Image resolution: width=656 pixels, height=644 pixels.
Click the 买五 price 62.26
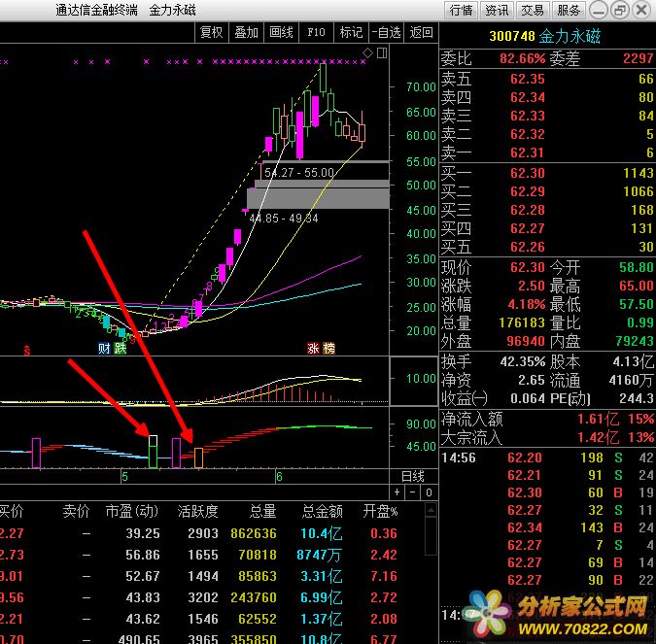click(x=528, y=247)
